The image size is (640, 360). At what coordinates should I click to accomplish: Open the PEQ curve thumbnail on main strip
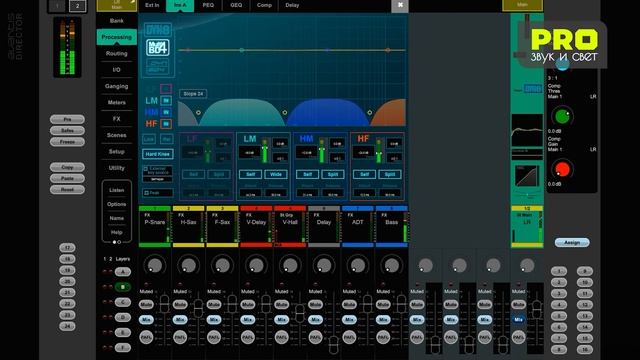(x=527, y=131)
